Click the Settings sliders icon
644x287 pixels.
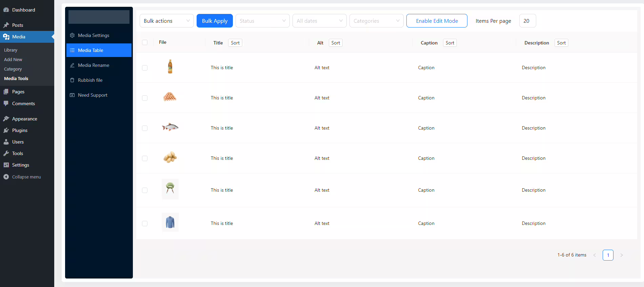(x=6, y=165)
